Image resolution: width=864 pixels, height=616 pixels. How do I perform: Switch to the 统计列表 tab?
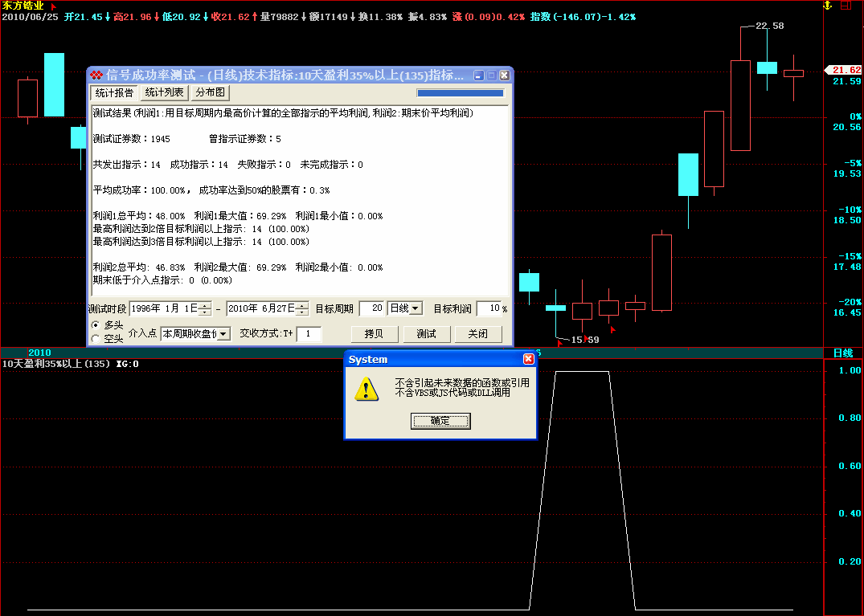164,92
